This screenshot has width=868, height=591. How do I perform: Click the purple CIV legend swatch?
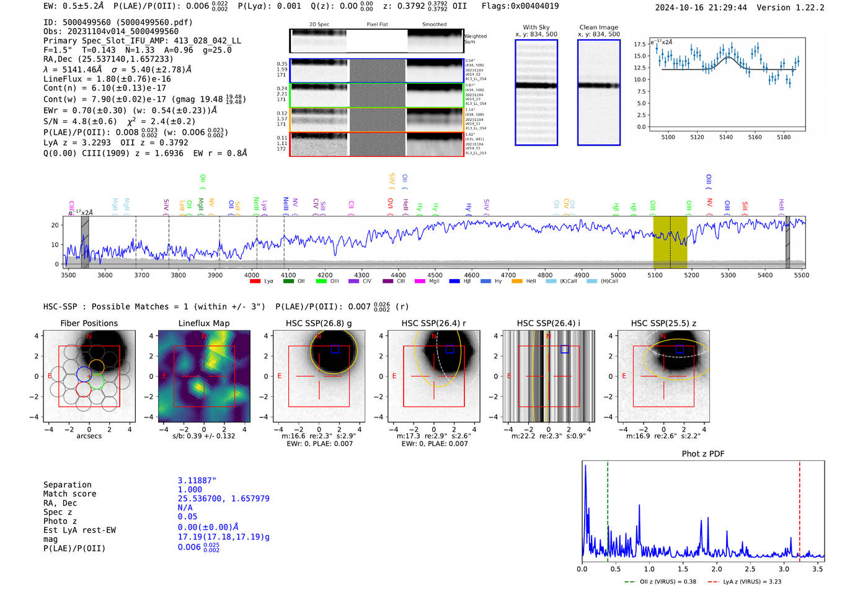click(354, 281)
